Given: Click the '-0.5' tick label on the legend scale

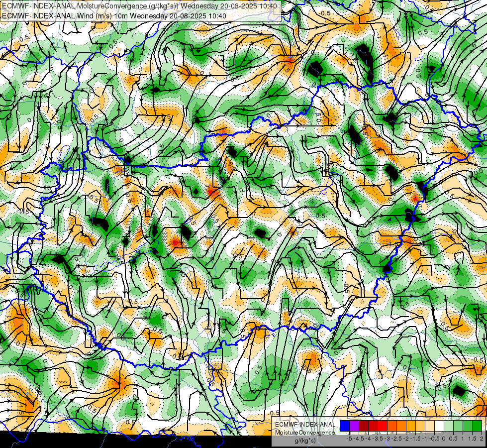Looking at the screenshot, I should click(434, 439).
